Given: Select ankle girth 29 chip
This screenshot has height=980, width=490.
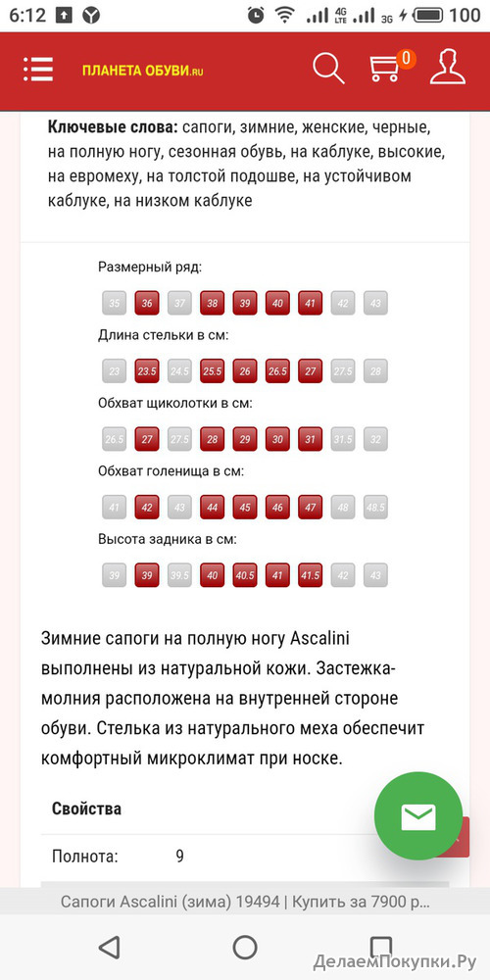Looking at the screenshot, I should click(245, 439).
